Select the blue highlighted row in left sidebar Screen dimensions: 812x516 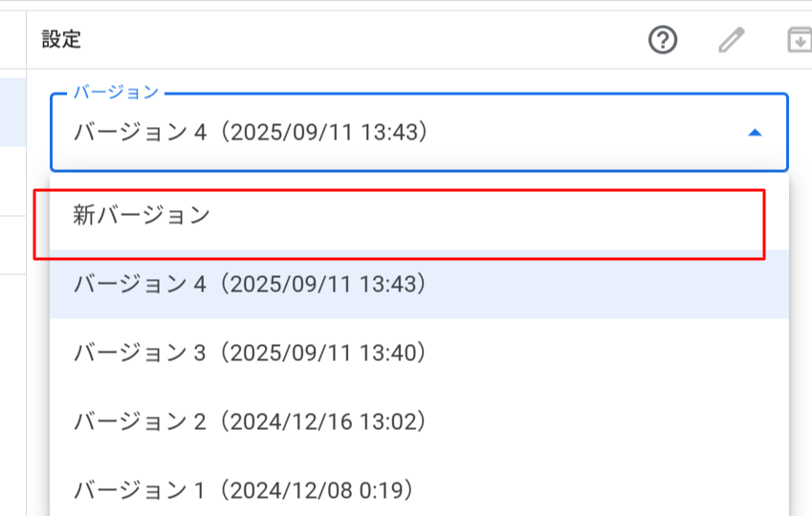(12, 112)
